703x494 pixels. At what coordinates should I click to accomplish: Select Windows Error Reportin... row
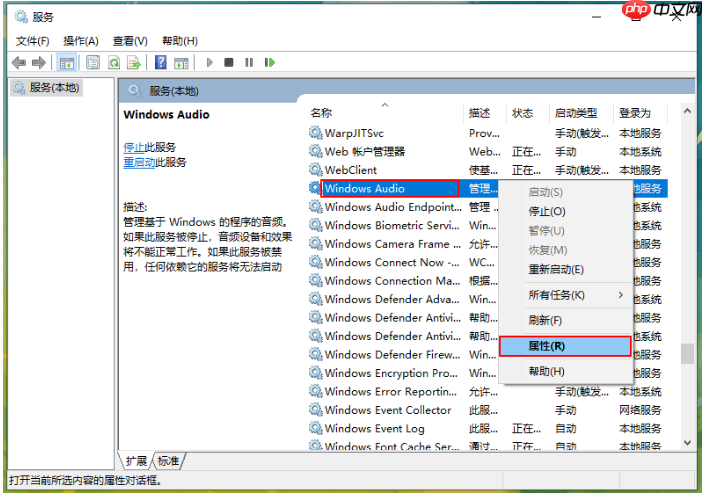(x=488, y=391)
